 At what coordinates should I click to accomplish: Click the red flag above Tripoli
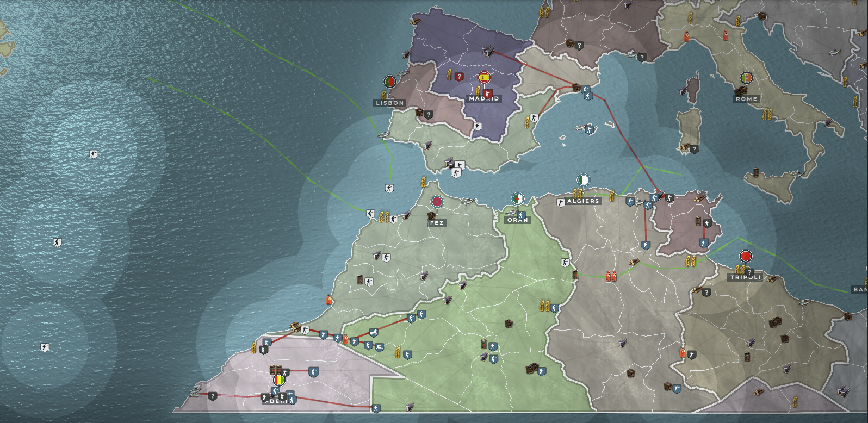tap(746, 256)
